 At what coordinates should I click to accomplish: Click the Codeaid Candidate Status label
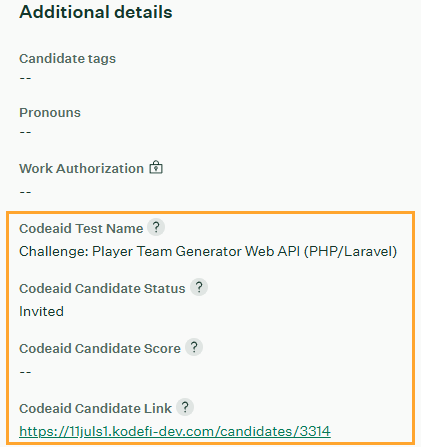[102, 289]
